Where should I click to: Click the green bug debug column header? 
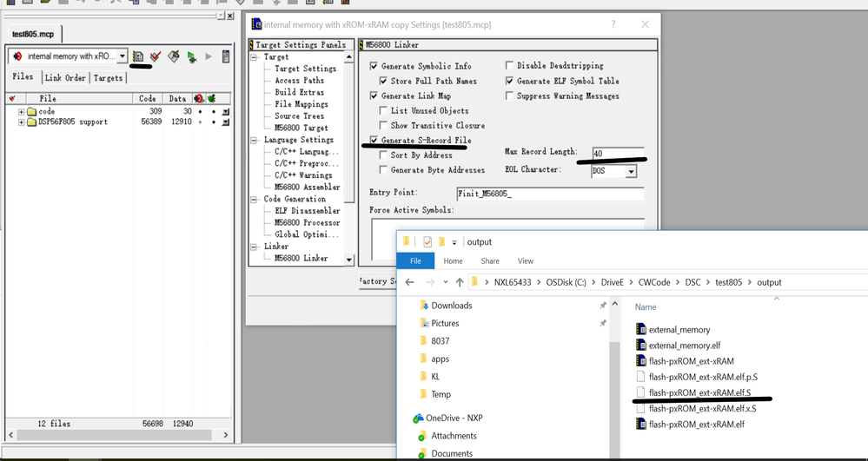click(x=211, y=98)
